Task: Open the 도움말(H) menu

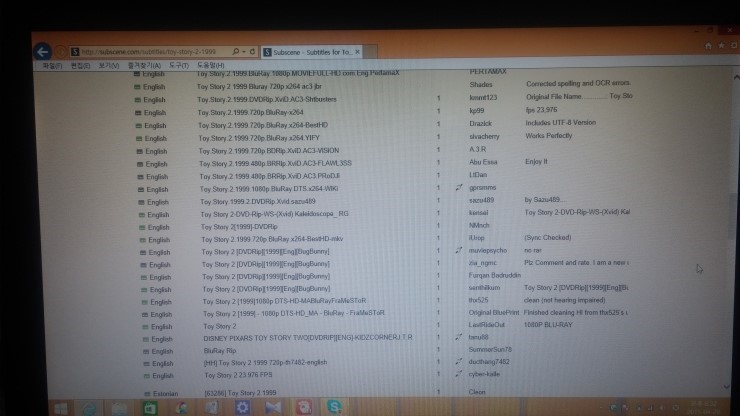Action: click(210, 65)
